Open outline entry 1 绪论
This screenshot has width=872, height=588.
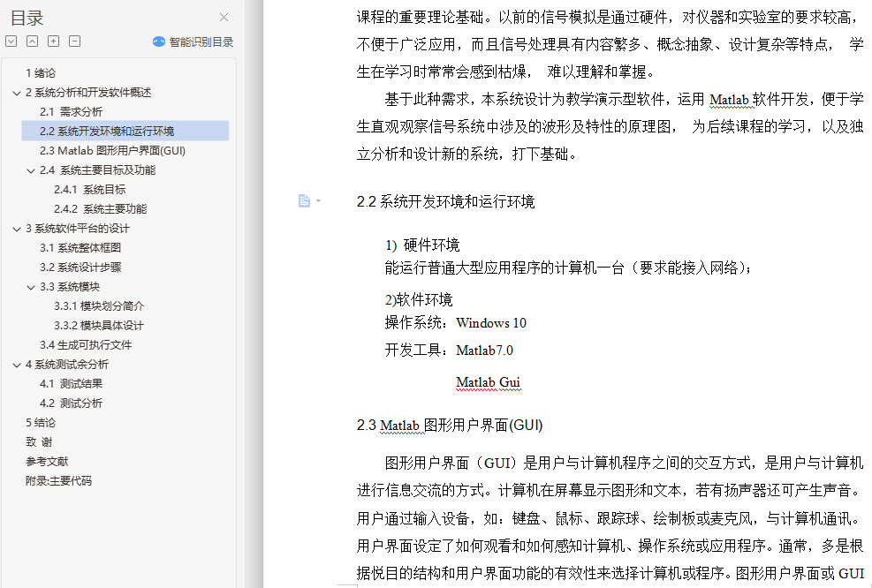coord(41,72)
